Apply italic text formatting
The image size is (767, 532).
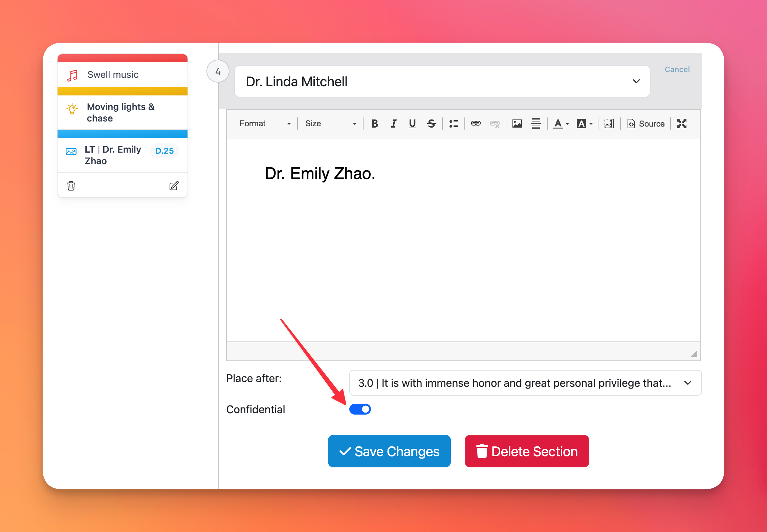(x=393, y=124)
